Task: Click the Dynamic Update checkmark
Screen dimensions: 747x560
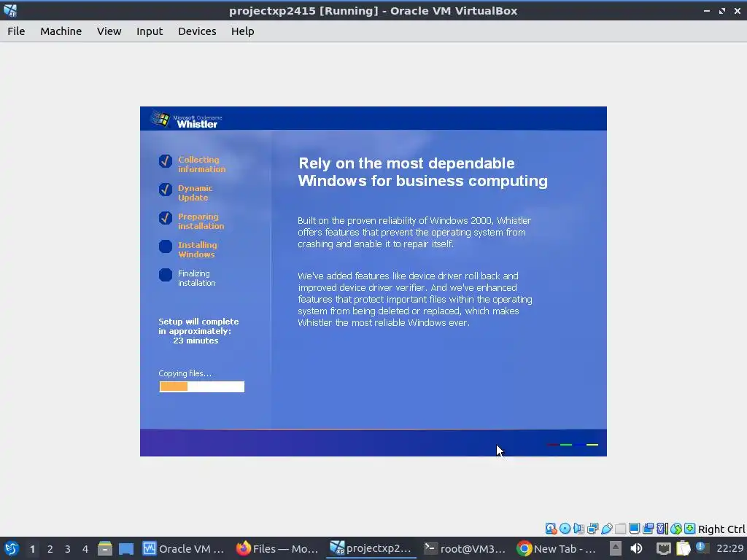Action: pyautogui.click(x=166, y=190)
